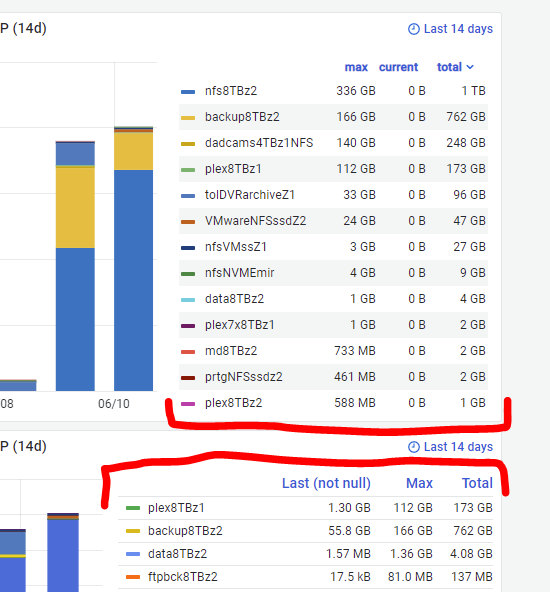Toggle the ftpbck8TBz2 series label
This screenshot has height=592, width=550.
click(x=183, y=577)
